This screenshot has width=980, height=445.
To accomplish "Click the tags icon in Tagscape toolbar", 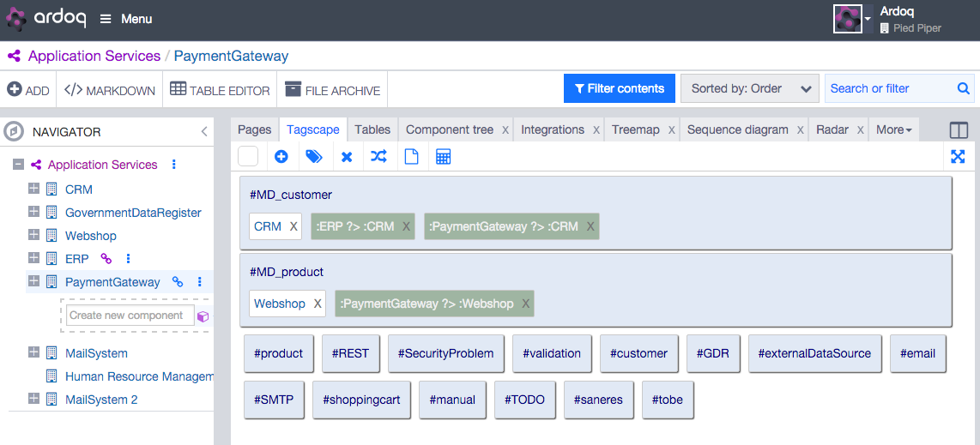I will click(x=314, y=157).
